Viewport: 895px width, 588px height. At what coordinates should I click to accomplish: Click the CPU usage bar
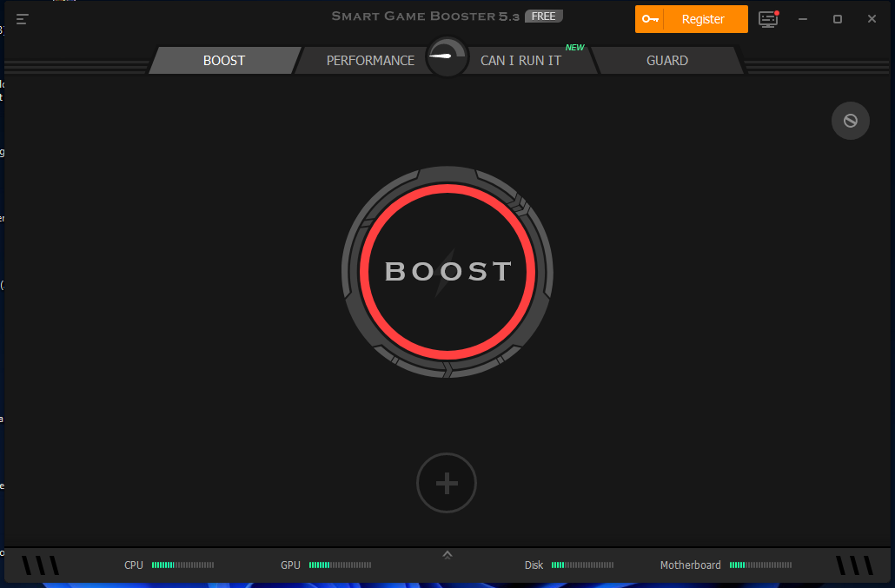(x=182, y=565)
